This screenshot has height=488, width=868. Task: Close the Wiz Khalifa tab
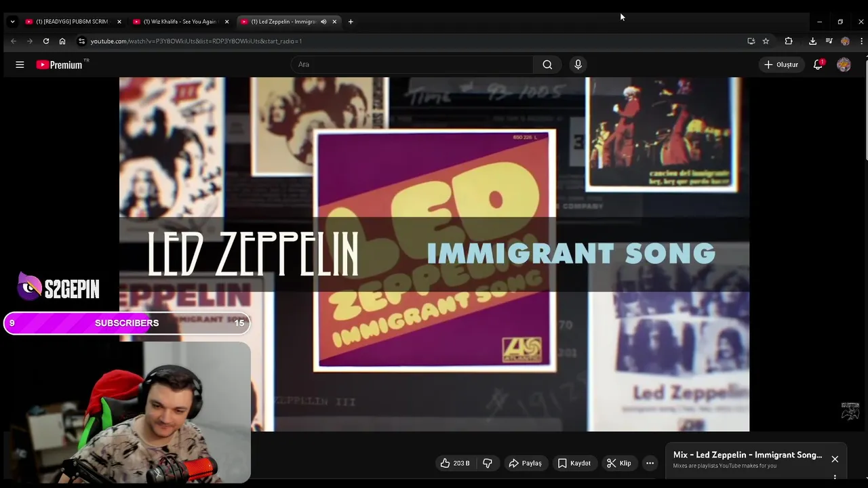(226, 22)
